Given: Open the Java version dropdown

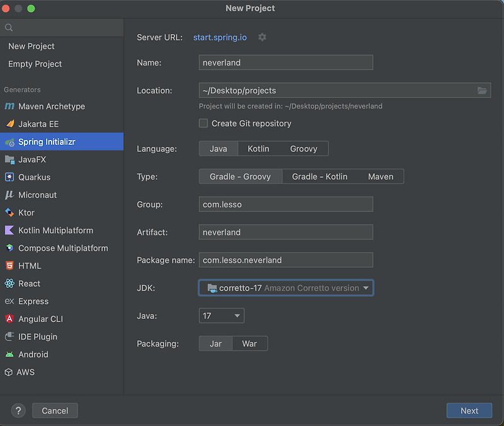Looking at the screenshot, I should point(221,316).
